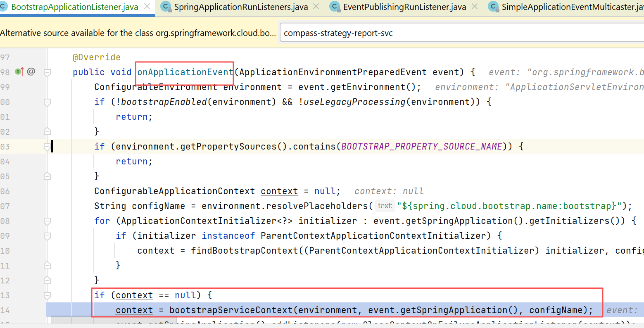This screenshot has height=328, width=644.
Task: Collapse the context == null if-block fold
Action: [x=47, y=295]
